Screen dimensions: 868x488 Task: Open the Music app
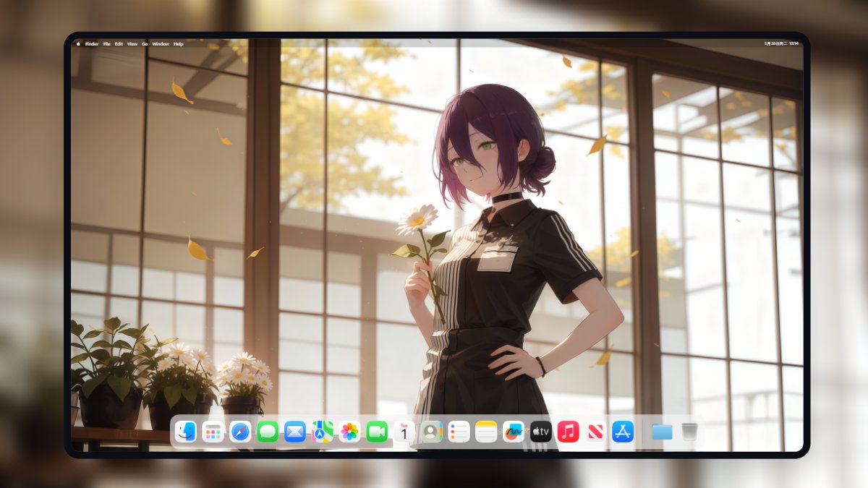click(568, 432)
